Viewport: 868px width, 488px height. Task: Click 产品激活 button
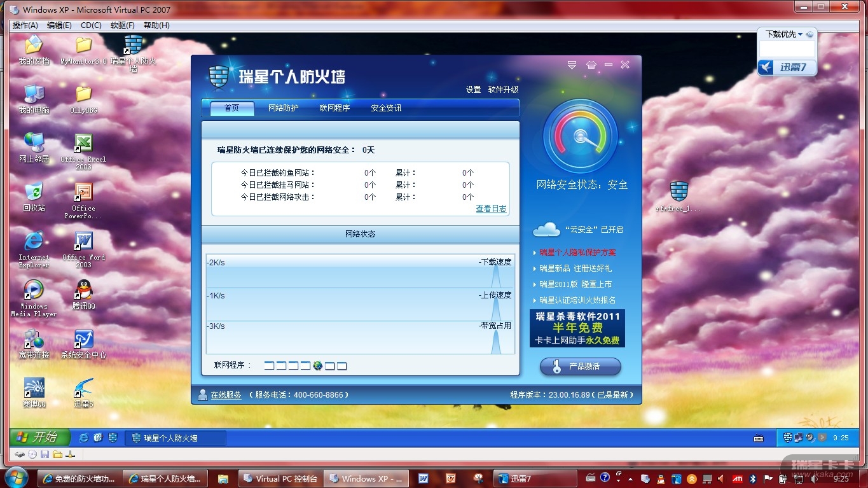[580, 366]
